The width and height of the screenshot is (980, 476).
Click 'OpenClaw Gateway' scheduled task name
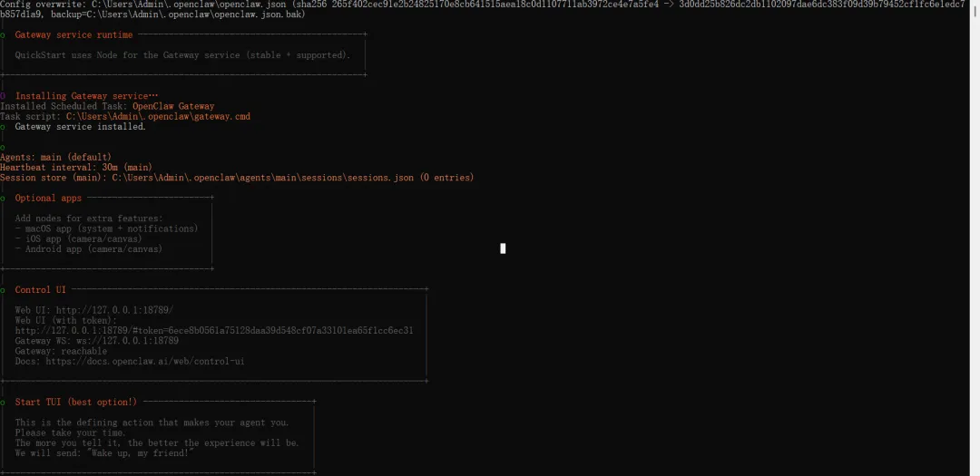pyautogui.click(x=173, y=106)
